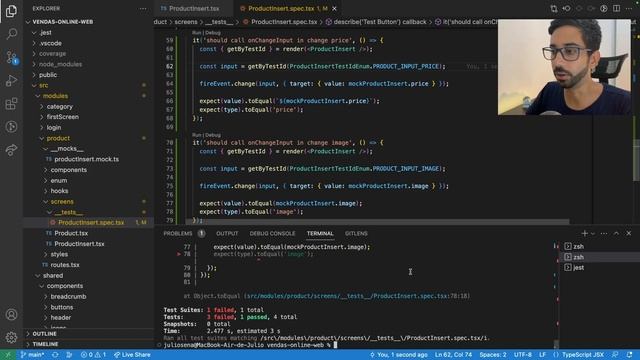The height and width of the screenshot is (360, 640).
Task: Expand the public folder
Action: pos(48,75)
